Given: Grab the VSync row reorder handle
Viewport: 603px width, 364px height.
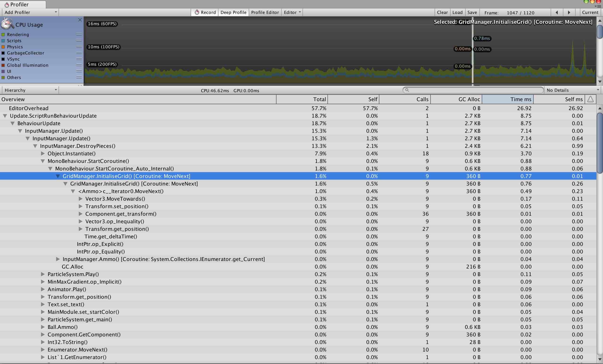Looking at the screenshot, I should (x=79, y=59).
